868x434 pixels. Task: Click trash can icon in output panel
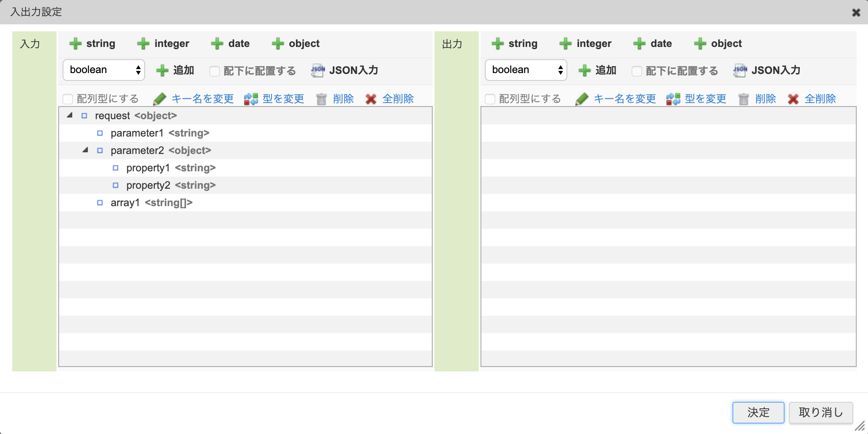tap(744, 99)
